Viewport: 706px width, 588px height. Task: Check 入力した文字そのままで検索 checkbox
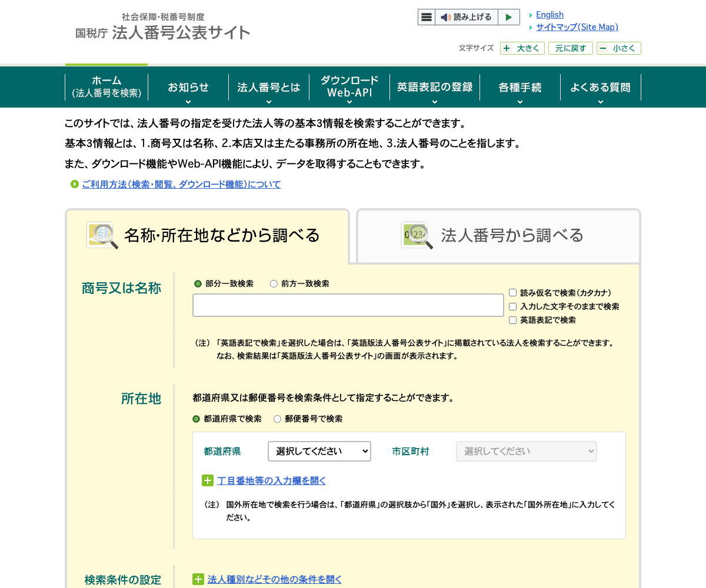(x=512, y=306)
